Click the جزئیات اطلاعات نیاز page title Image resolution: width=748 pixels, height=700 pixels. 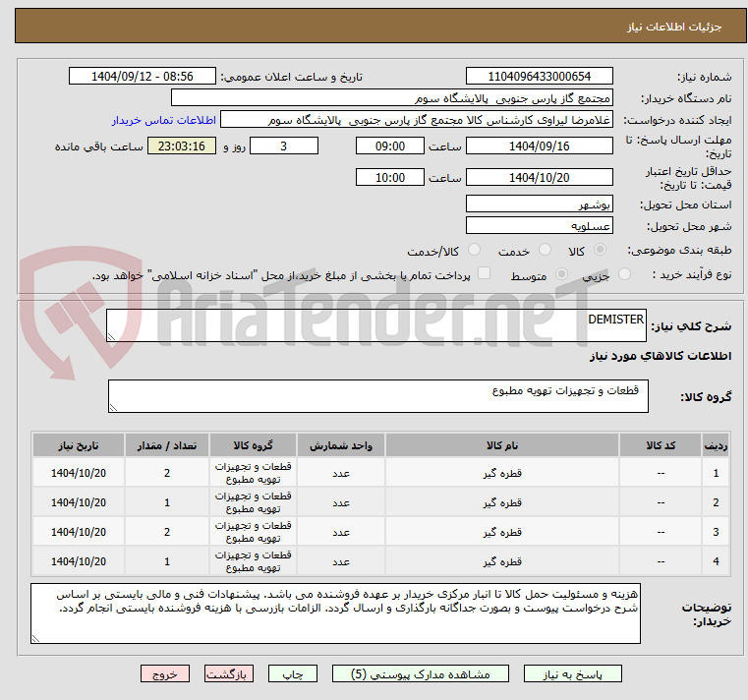click(673, 27)
